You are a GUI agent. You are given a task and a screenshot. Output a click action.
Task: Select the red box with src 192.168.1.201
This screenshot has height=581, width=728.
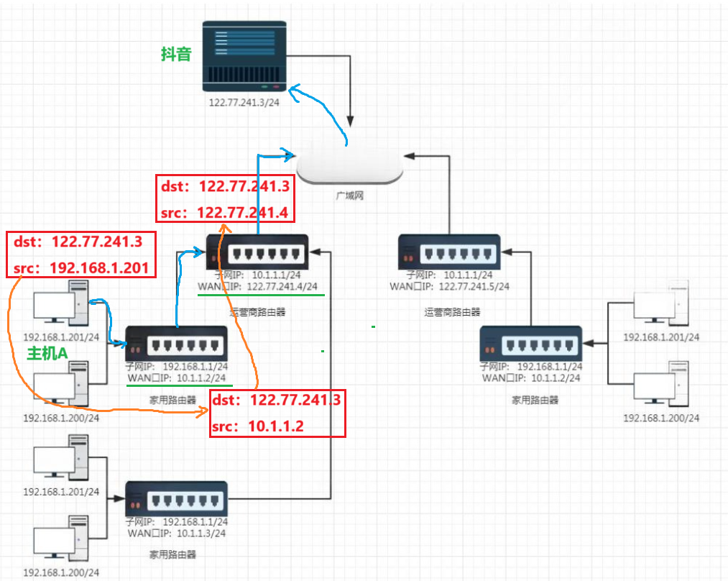(x=81, y=255)
